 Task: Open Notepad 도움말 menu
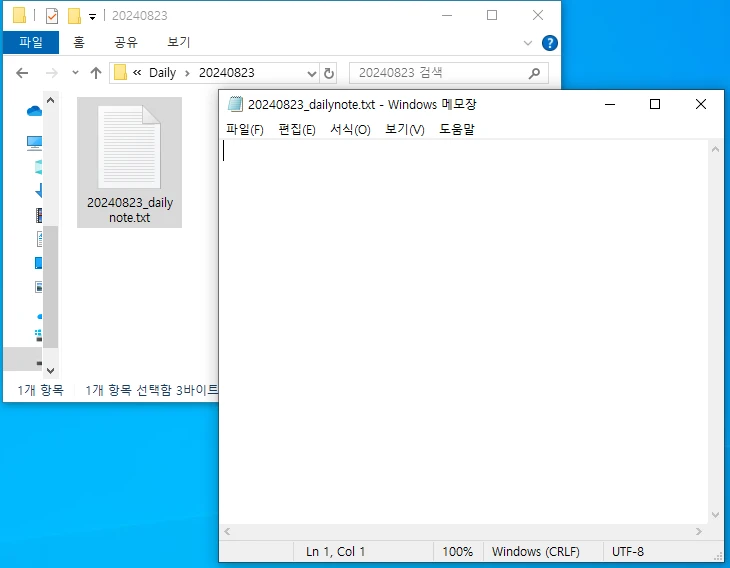click(x=457, y=129)
